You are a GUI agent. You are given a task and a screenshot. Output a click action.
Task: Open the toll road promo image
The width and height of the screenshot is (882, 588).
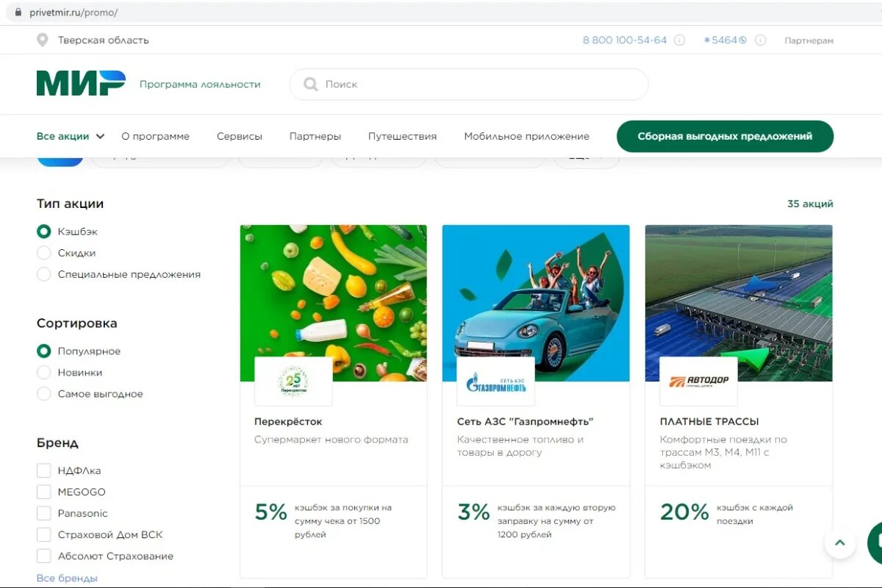click(x=739, y=303)
